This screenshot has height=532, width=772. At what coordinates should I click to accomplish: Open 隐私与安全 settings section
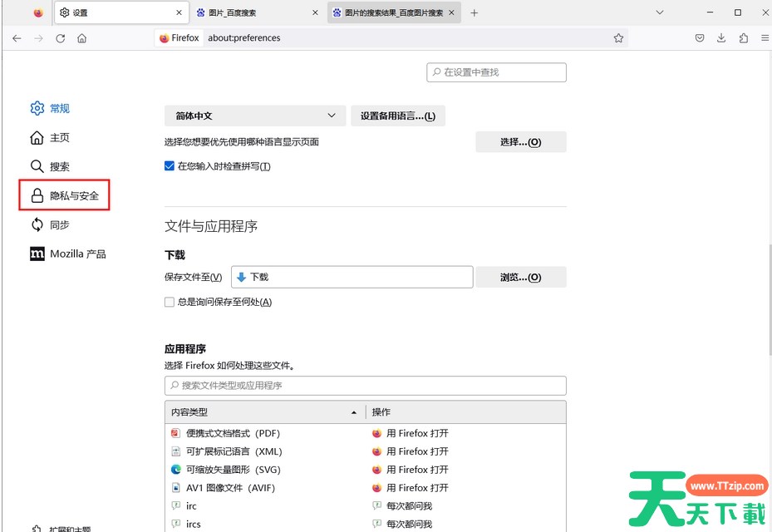(x=65, y=196)
